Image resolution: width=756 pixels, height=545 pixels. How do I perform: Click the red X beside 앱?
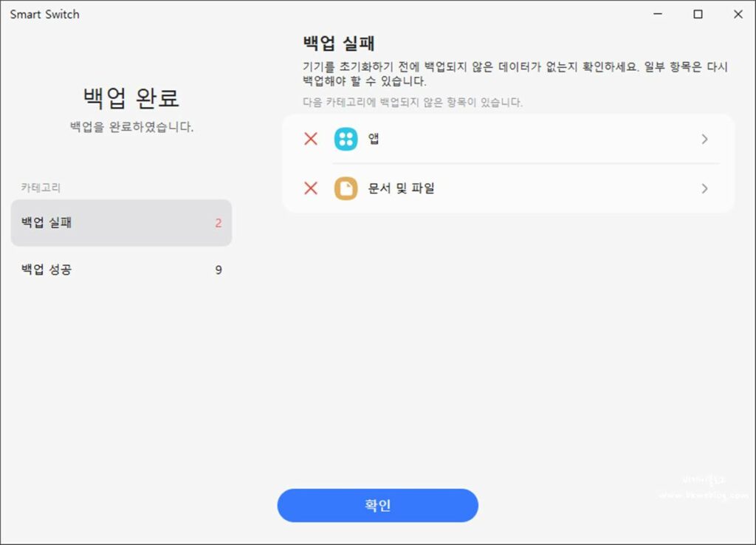coord(311,139)
